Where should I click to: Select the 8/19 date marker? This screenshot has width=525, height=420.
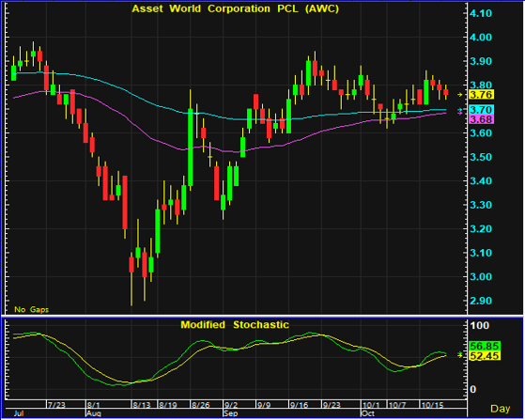point(168,405)
